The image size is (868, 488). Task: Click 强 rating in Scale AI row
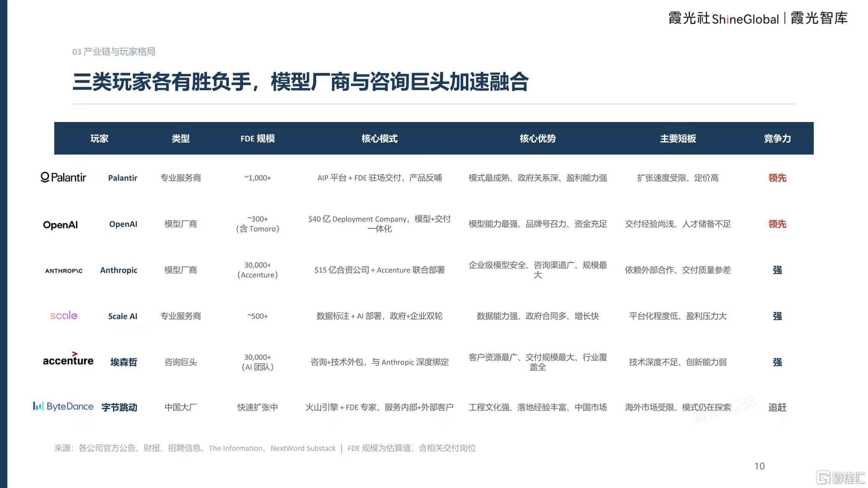[x=777, y=316]
